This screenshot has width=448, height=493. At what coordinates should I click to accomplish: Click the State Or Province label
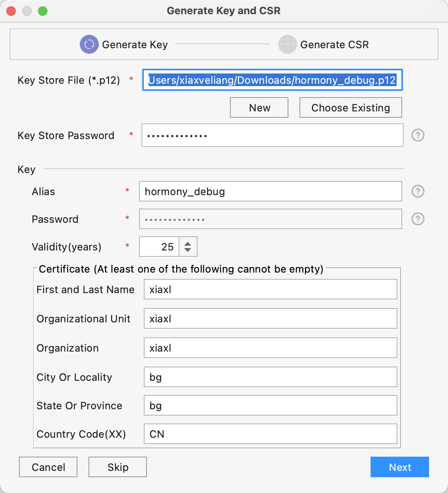tap(79, 406)
